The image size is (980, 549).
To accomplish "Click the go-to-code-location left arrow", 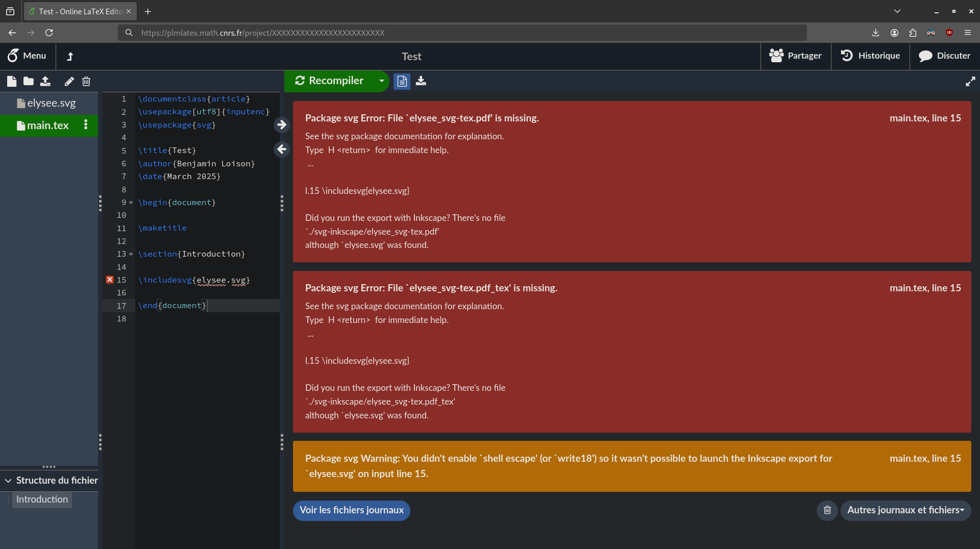I will [x=282, y=149].
